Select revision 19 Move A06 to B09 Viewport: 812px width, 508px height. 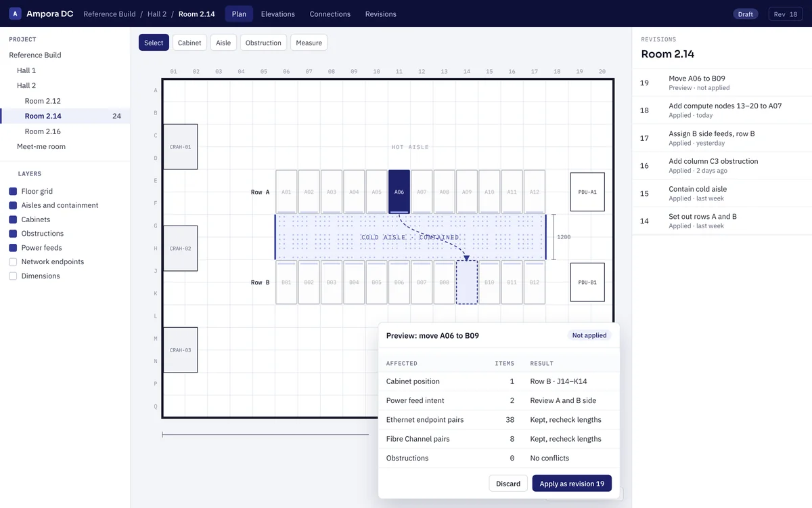tap(722, 83)
